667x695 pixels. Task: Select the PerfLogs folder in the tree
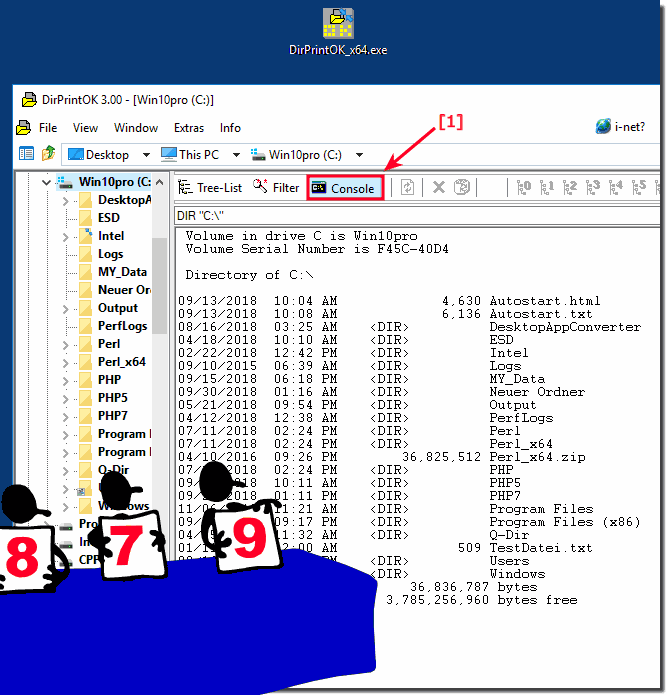click(x=122, y=326)
